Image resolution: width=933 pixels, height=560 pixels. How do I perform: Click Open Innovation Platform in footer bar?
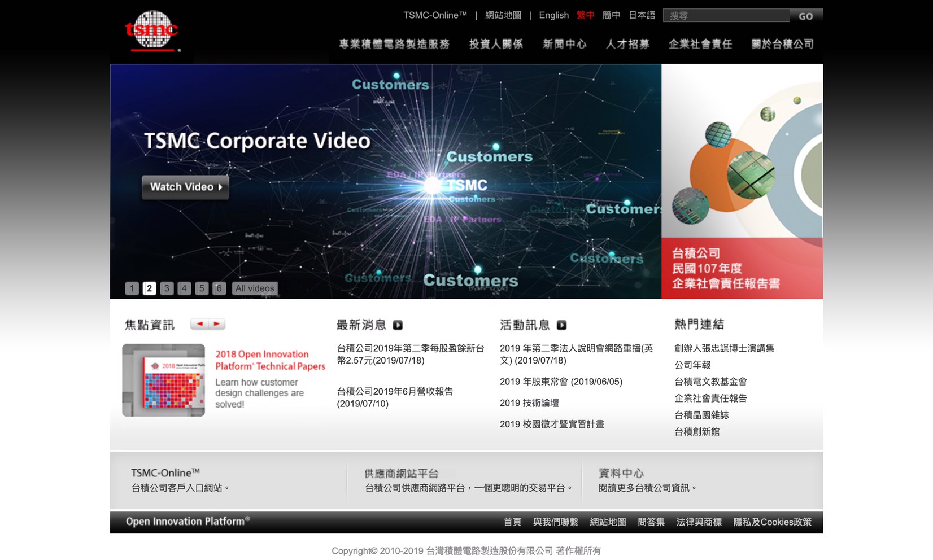click(188, 522)
